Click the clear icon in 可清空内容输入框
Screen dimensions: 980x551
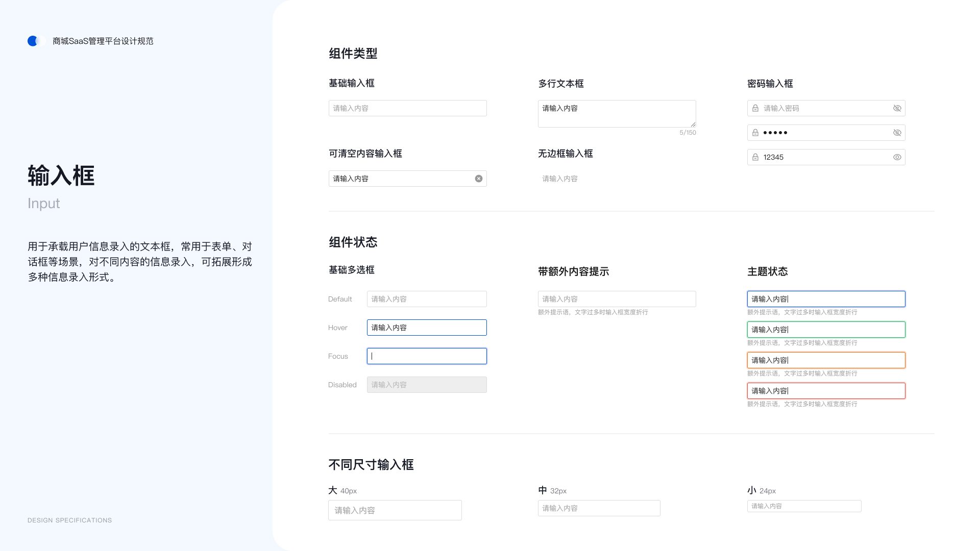(x=479, y=179)
